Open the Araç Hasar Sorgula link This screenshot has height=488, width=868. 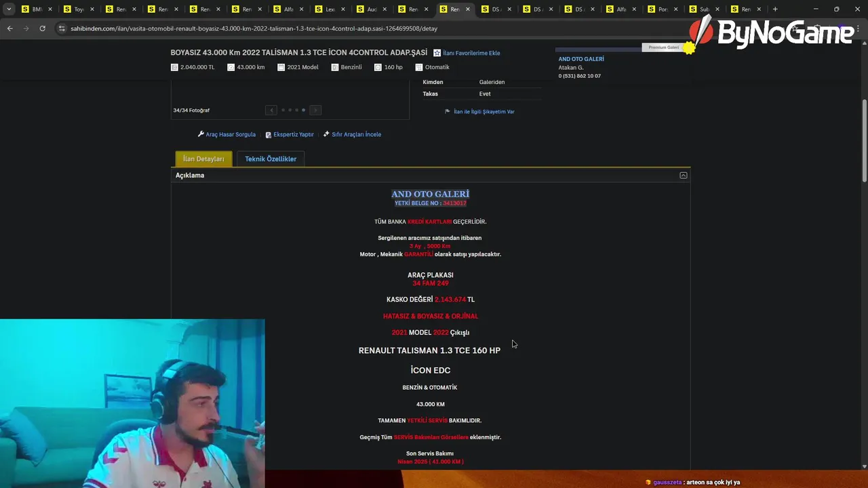click(x=231, y=134)
